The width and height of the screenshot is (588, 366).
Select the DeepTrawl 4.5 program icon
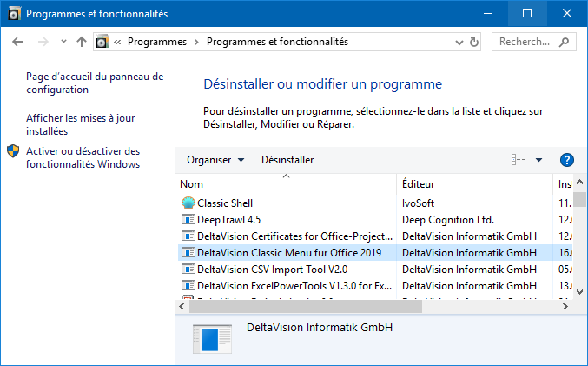(188, 219)
